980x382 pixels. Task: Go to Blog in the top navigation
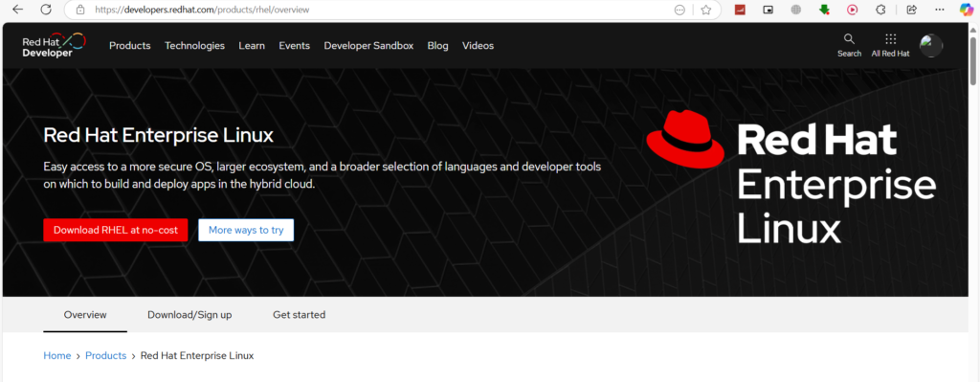pyautogui.click(x=437, y=46)
